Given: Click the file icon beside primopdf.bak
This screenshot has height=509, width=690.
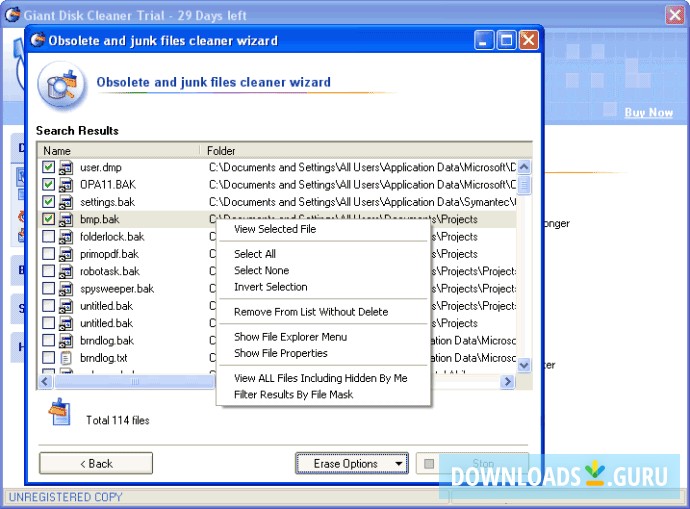Looking at the screenshot, I should click(66, 254).
